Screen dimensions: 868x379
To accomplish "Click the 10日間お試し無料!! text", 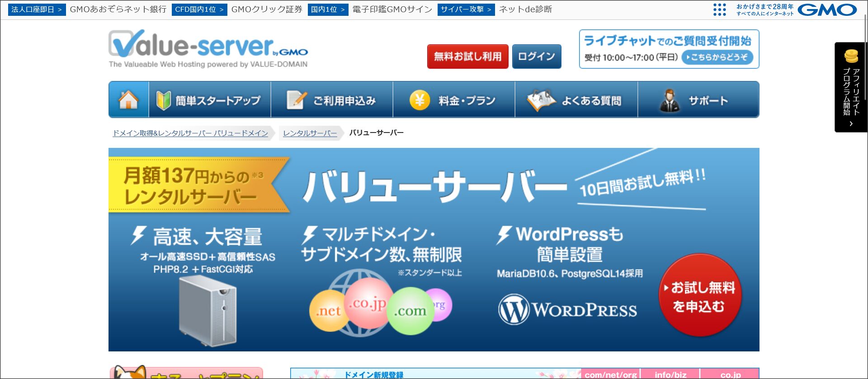I will 642,183.
